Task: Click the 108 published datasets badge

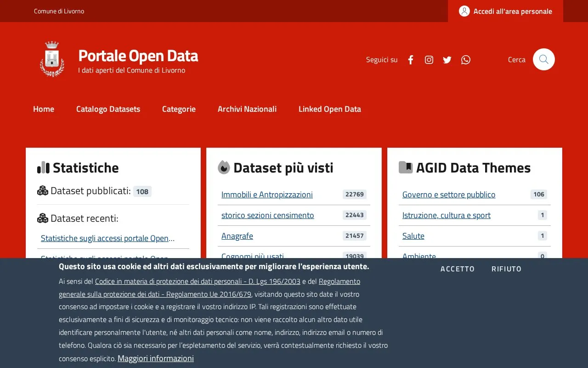Action: pyautogui.click(x=142, y=191)
